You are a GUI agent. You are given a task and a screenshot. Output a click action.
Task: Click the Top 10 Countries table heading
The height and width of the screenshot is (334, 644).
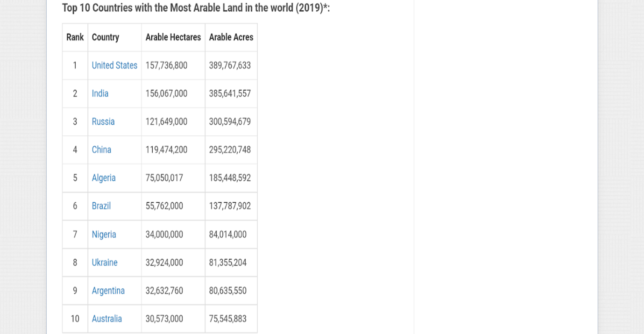[196, 8]
